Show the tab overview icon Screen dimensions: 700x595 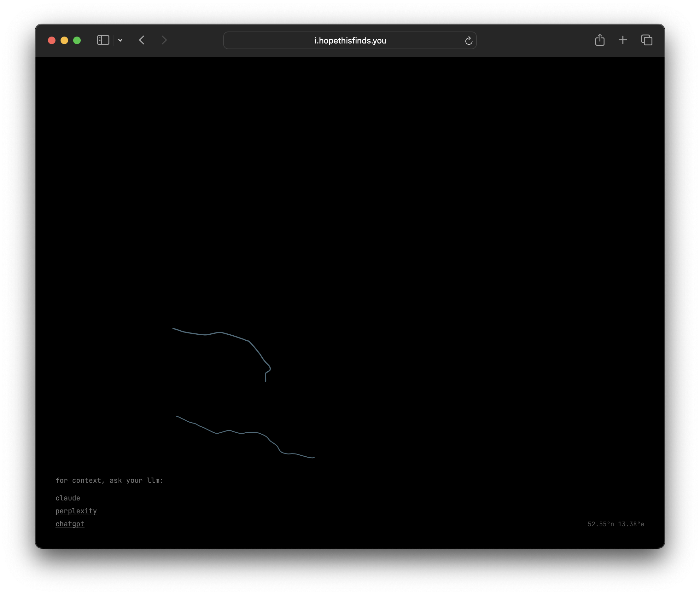click(647, 40)
